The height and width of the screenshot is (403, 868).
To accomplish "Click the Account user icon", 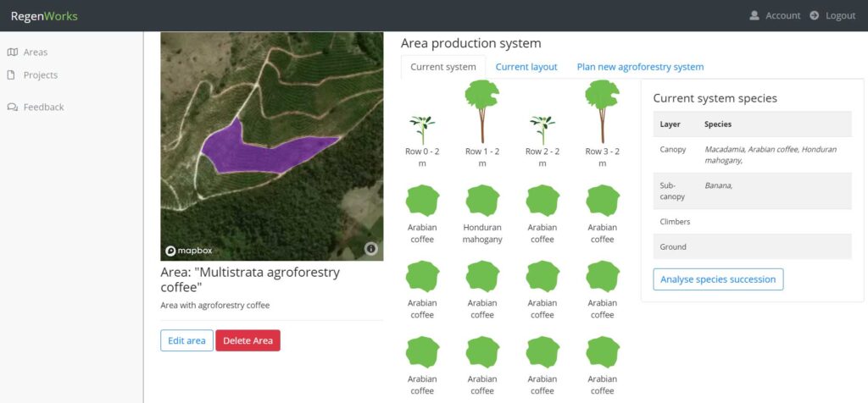I will (x=754, y=15).
